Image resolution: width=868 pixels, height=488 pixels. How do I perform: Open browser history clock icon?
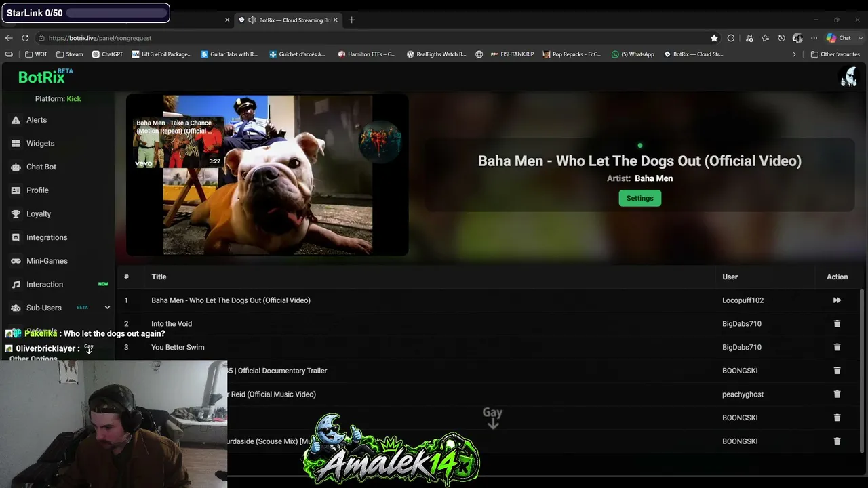(781, 38)
